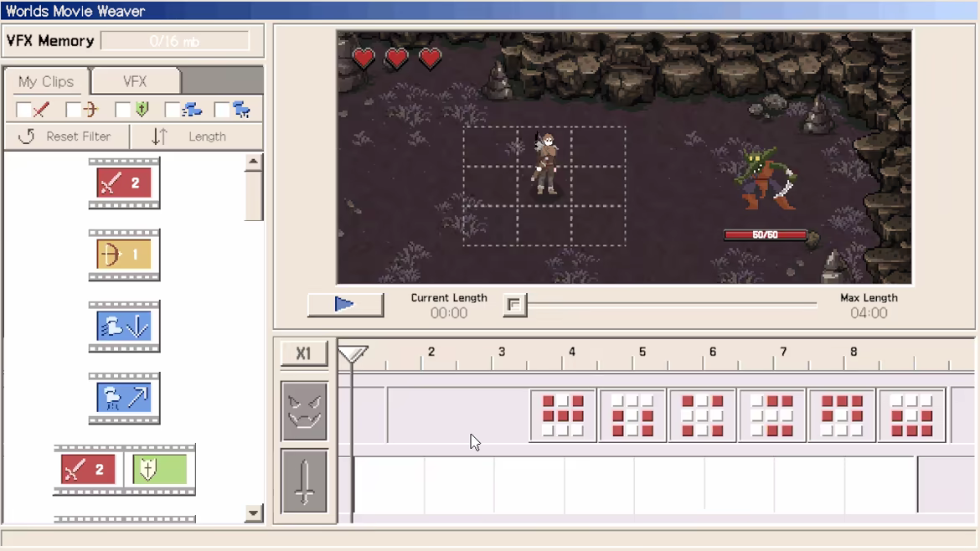This screenshot has height=551, width=980.
Task: Pick the blue dash-diagonal movement clip
Action: click(x=124, y=399)
